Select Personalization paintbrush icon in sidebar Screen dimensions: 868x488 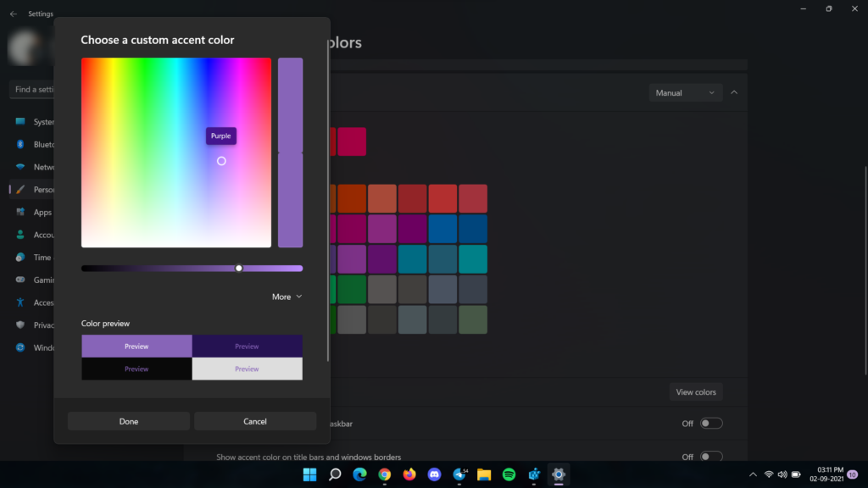(20, 189)
